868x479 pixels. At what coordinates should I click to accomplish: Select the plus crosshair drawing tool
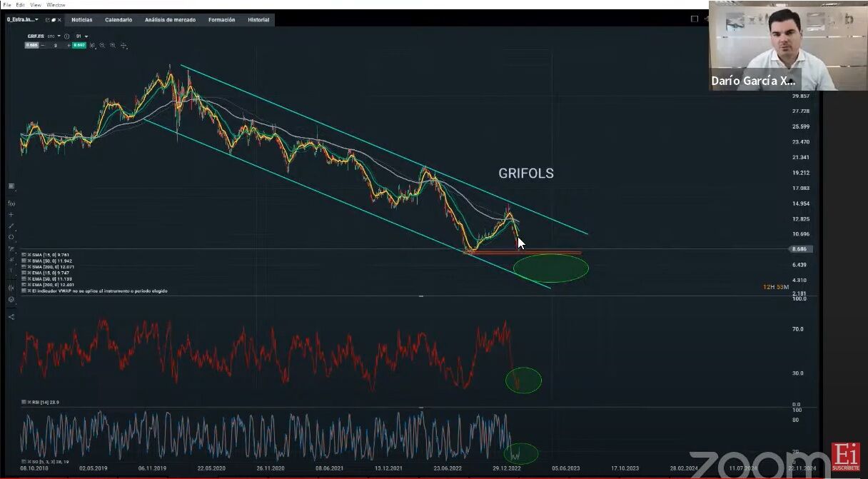point(11,214)
